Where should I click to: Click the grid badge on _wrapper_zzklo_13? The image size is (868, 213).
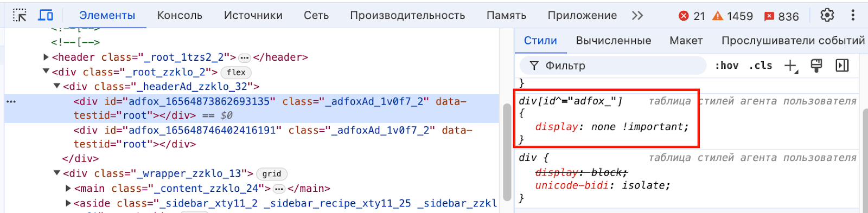click(272, 174)
